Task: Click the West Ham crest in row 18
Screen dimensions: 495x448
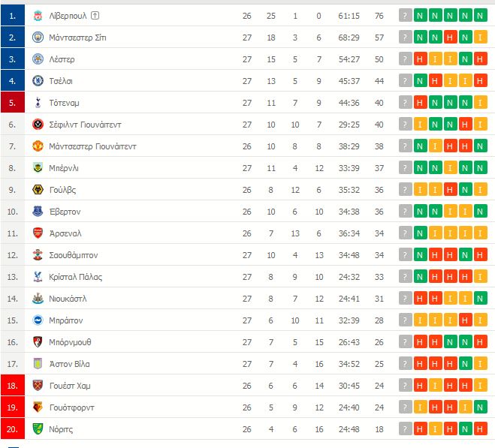Action: (38, 385)
